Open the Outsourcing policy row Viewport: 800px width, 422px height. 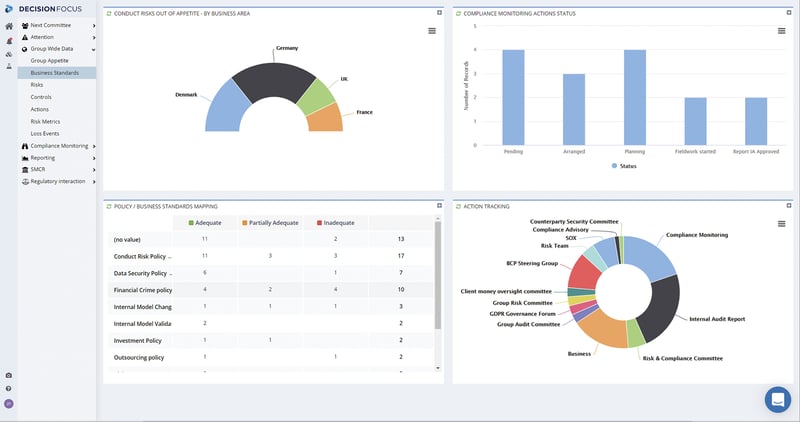[x=270, y=357]
